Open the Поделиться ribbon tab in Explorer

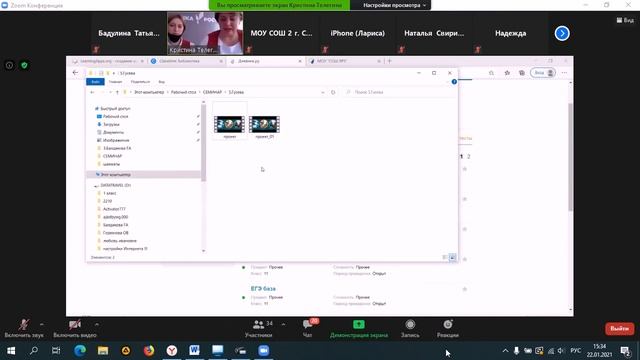pos(140,82)
